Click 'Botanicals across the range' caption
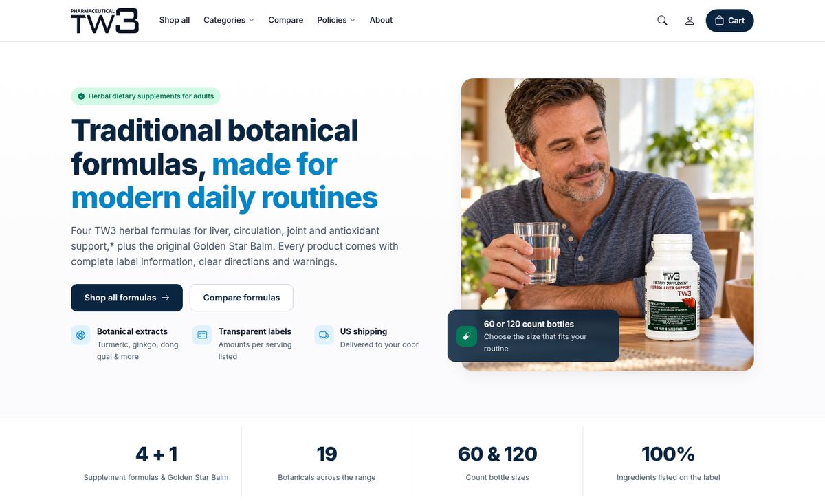This screenshot has height=504, width=825. 327,477
